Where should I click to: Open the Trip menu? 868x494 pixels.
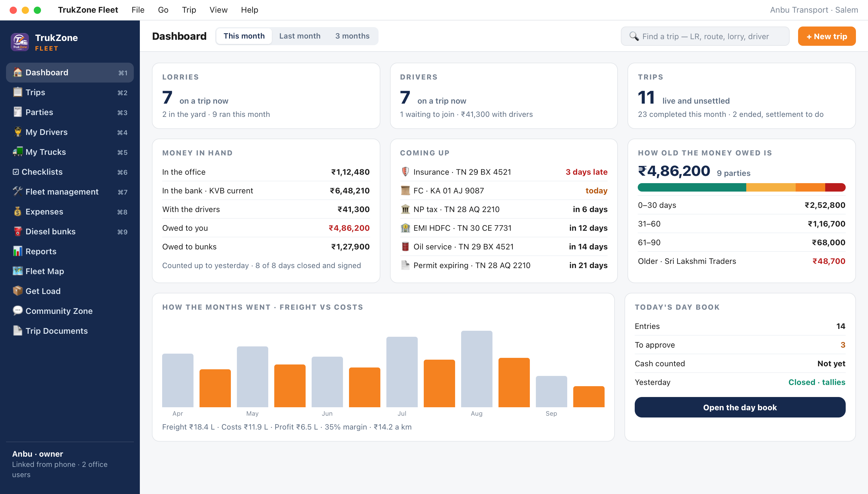[189, 10]
